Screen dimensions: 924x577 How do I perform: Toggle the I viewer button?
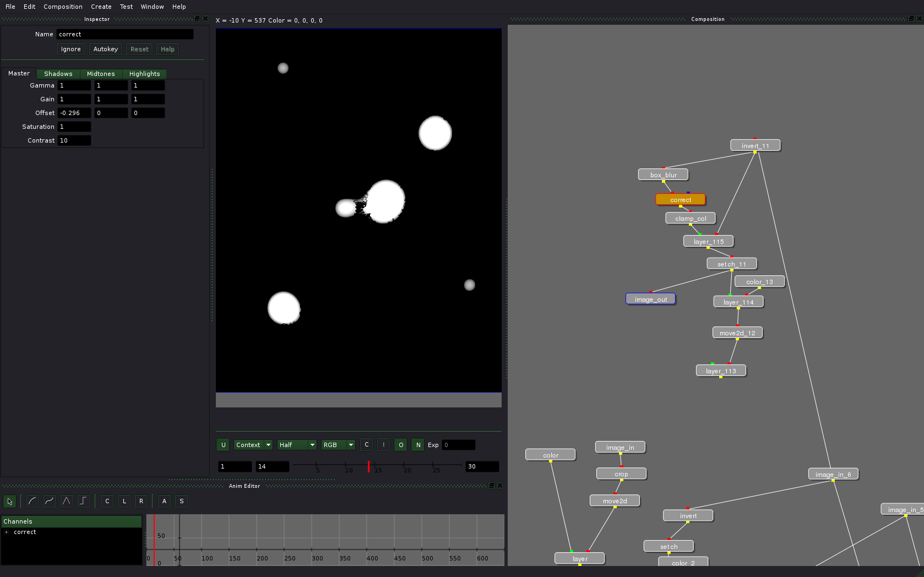click(384, 445)
